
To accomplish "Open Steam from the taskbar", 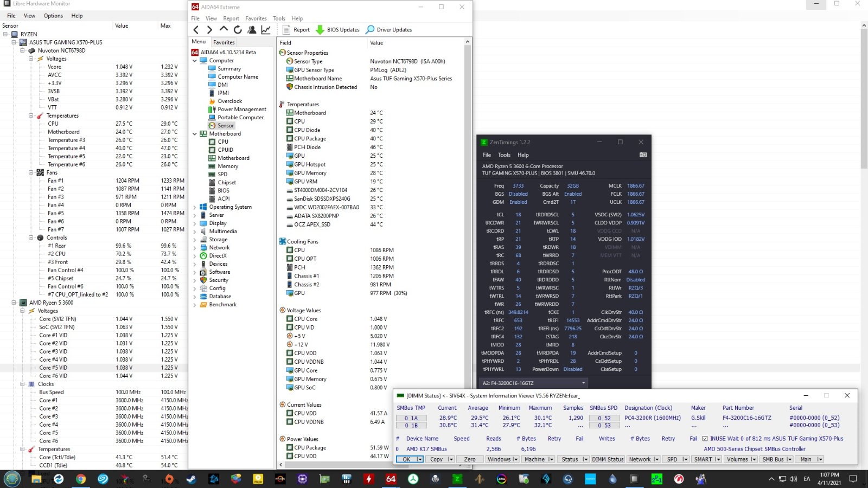I will (x=192, y=479).
